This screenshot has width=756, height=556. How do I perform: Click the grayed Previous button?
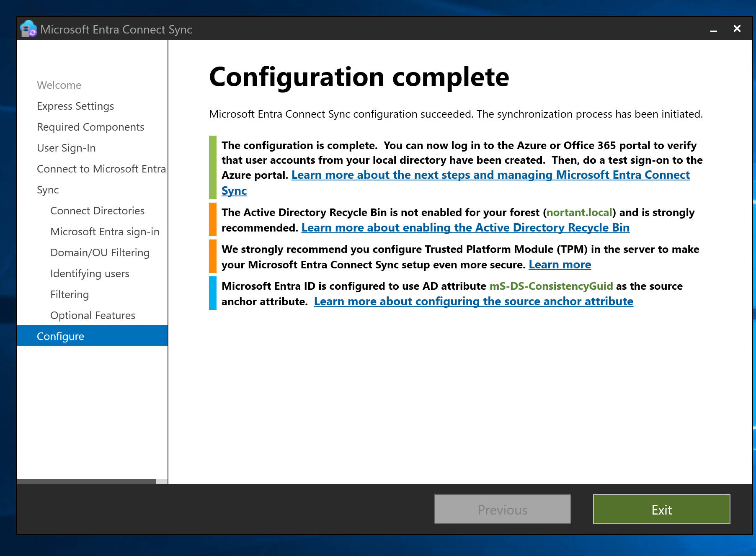coord(502,509)
